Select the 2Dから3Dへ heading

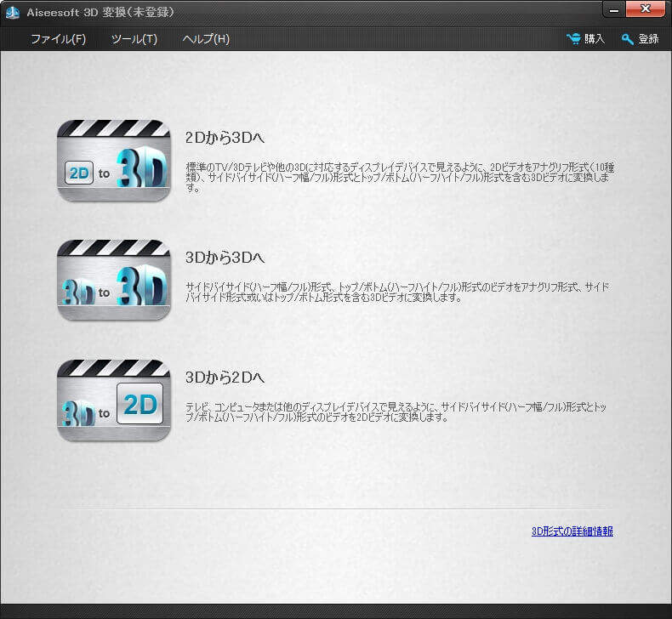225,138
